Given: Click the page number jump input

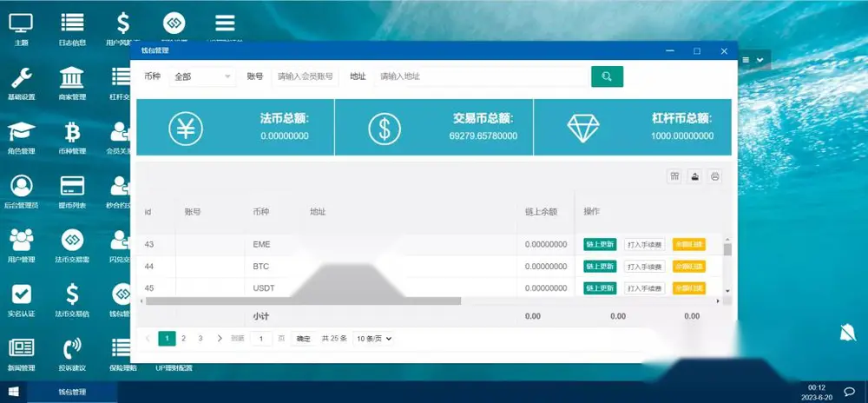Looking at the screenshot, I should click(261, 338).
